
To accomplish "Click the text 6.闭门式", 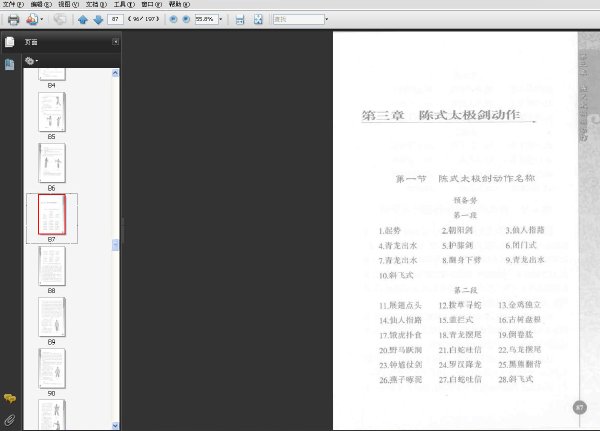I will pos(521,245).
